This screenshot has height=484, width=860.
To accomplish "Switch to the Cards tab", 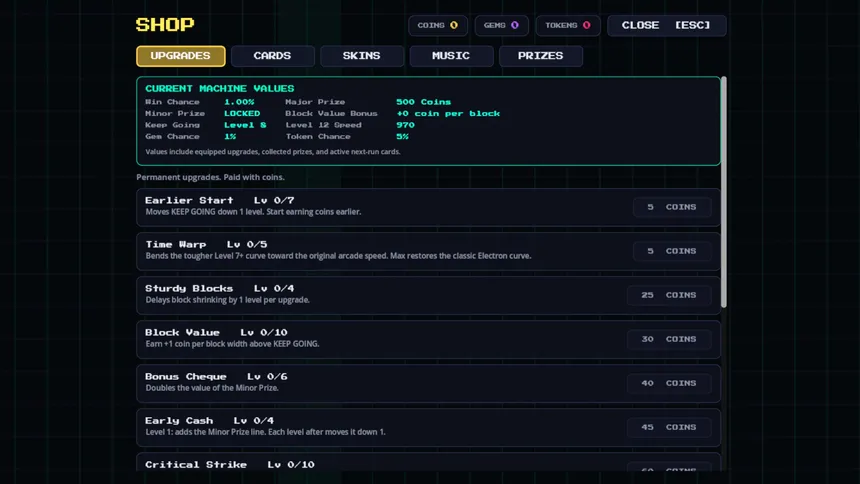I will (x=273, y=56).
